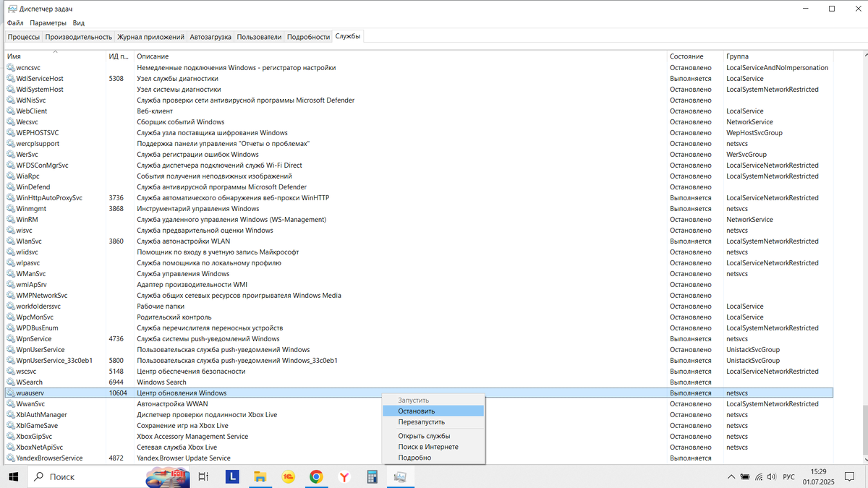
Task: Open File Explorer from the taskbar
Action: pos(260,477)
